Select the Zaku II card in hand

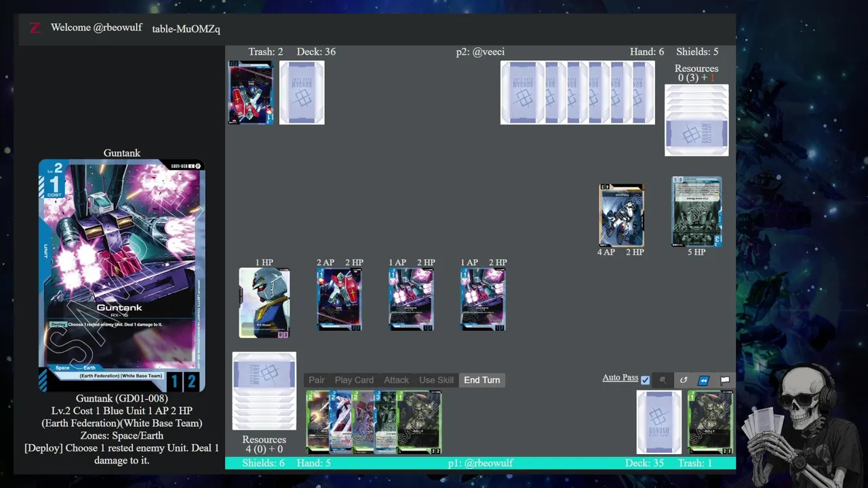tap(420, 422)
